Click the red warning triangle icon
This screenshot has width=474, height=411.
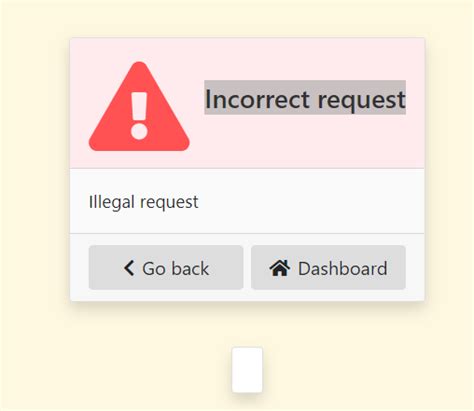pos(139,107)
